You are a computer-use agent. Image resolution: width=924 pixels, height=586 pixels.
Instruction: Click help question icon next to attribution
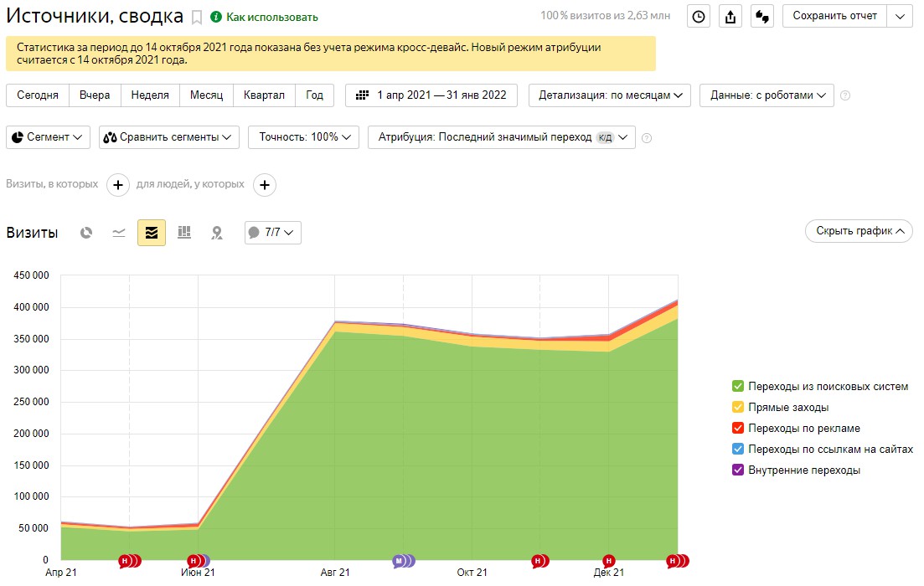point(647,138)
